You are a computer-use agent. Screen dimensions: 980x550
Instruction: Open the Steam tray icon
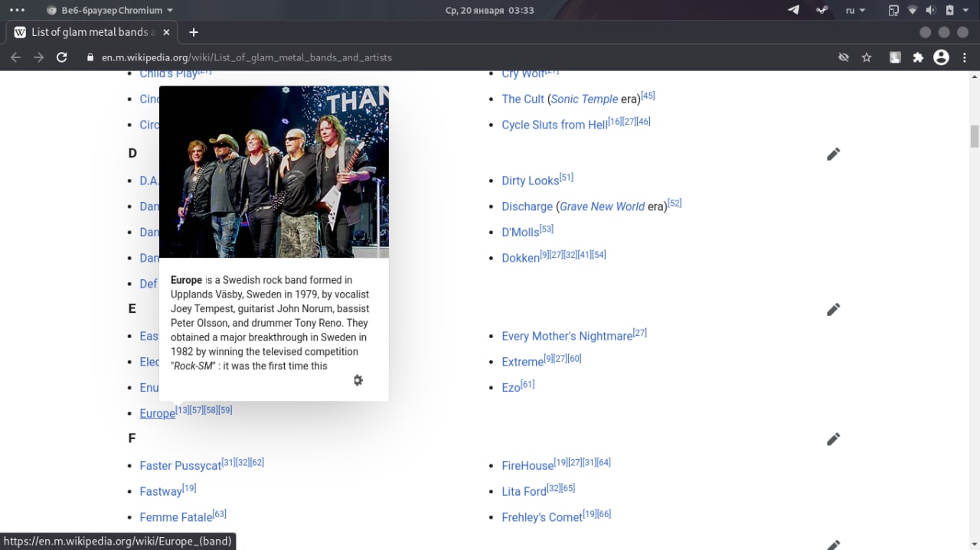pyautogui.click(x=822, y=10)
